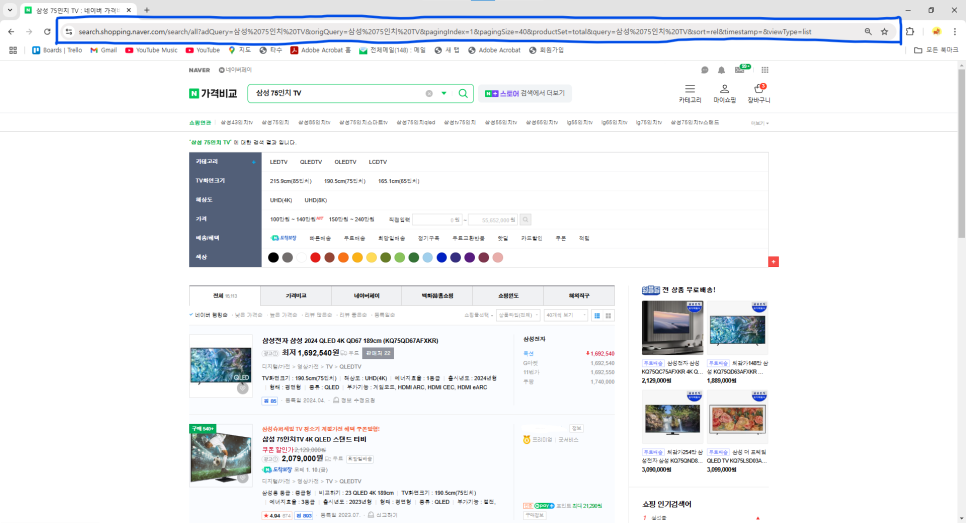Expand related searches with 더보기

(760, 123)
